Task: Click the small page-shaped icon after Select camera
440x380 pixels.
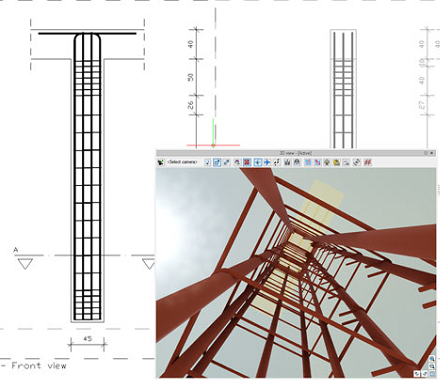Action: pyautogui.click(x=207, y=162)
